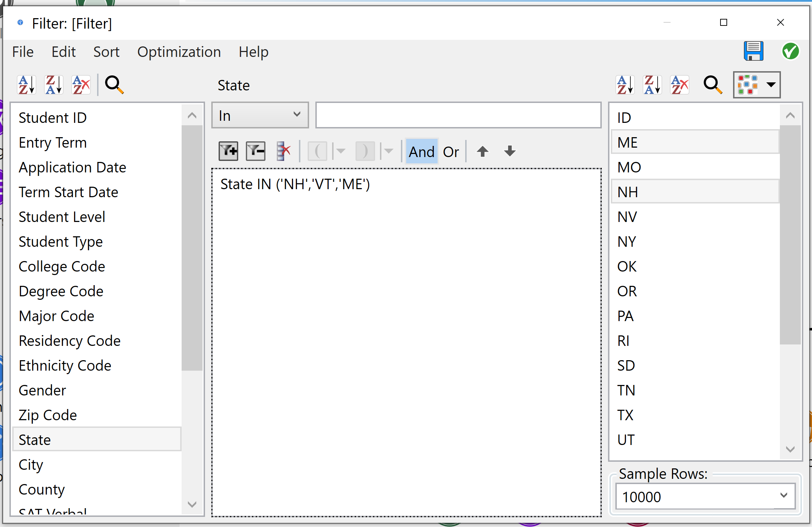Open the colored dots dropdown button

756,85
